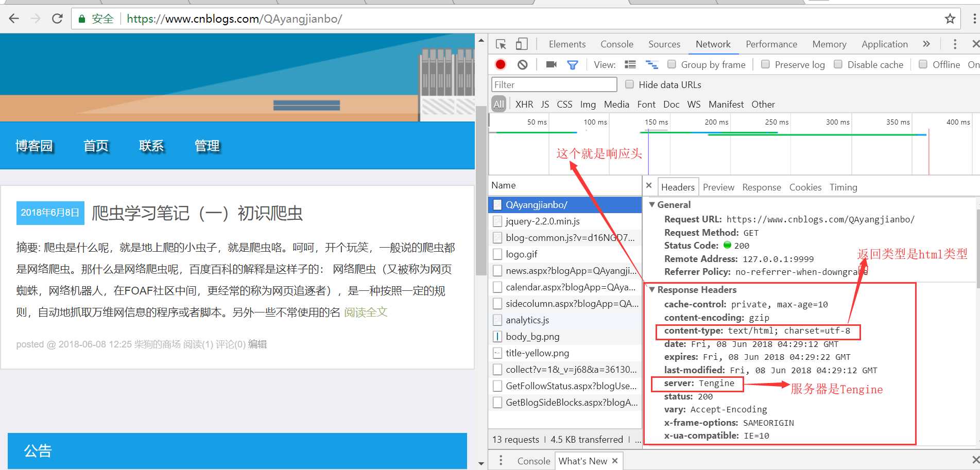This screenshot has width=980, height=470.
Task: Select the news.aspx?blogApp request
Action: 565,271
